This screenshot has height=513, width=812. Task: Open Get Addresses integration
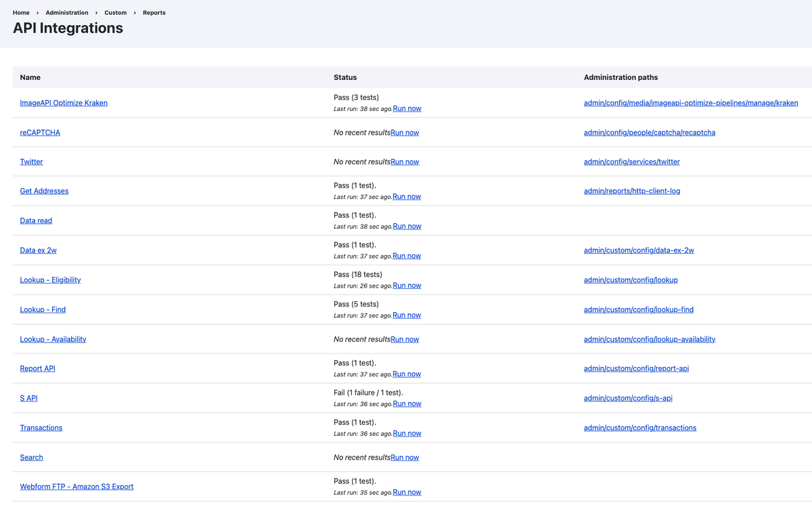[44, 191]
